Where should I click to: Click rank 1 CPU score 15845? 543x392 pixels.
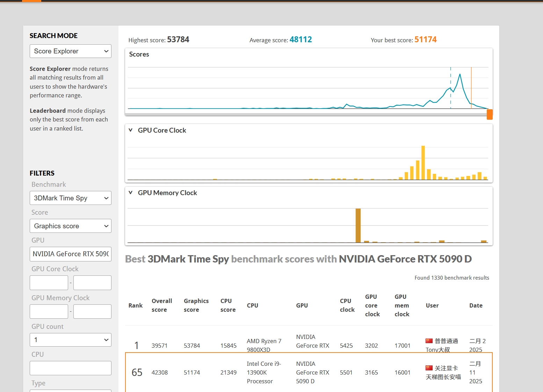point(229,346)
